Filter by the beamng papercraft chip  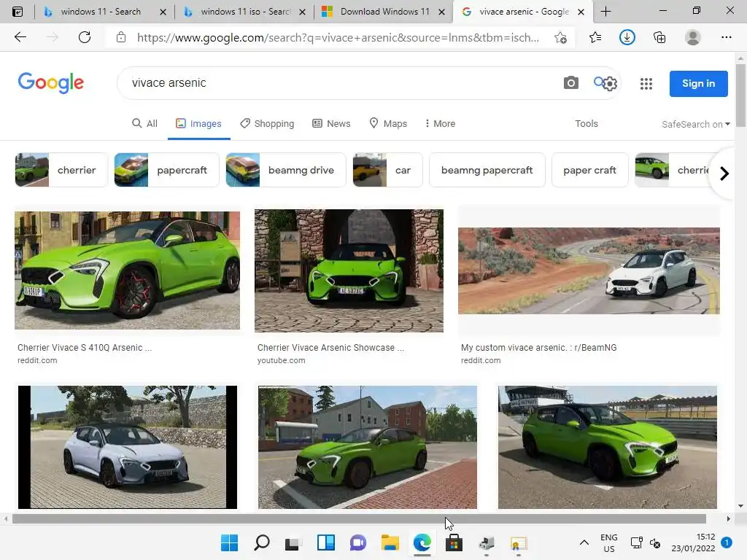click(487, 170)
